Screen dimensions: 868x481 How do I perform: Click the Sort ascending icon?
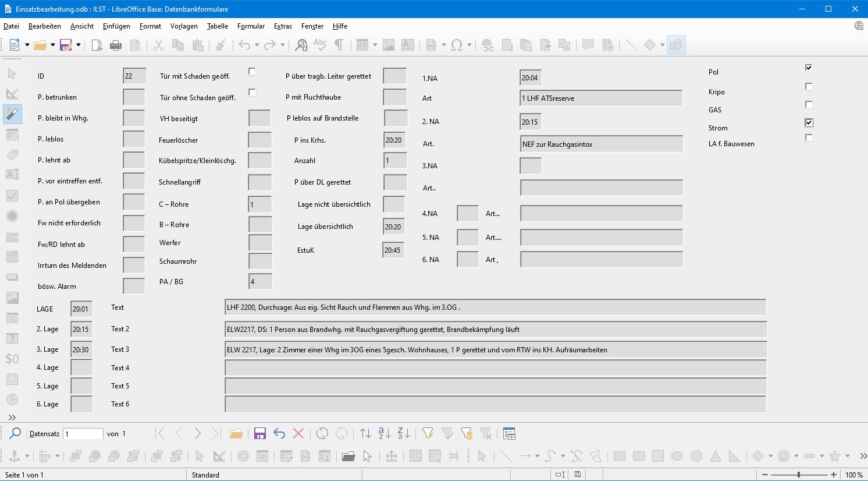pyautogui.click(x=385, y=434)
